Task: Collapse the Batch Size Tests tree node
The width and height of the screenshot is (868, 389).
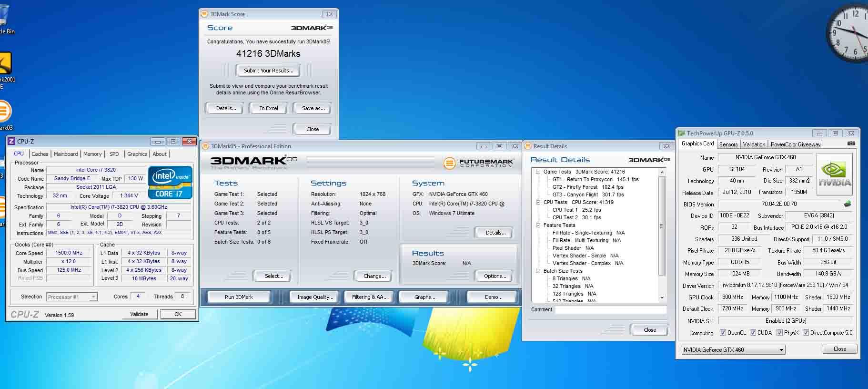Action: 538,271
